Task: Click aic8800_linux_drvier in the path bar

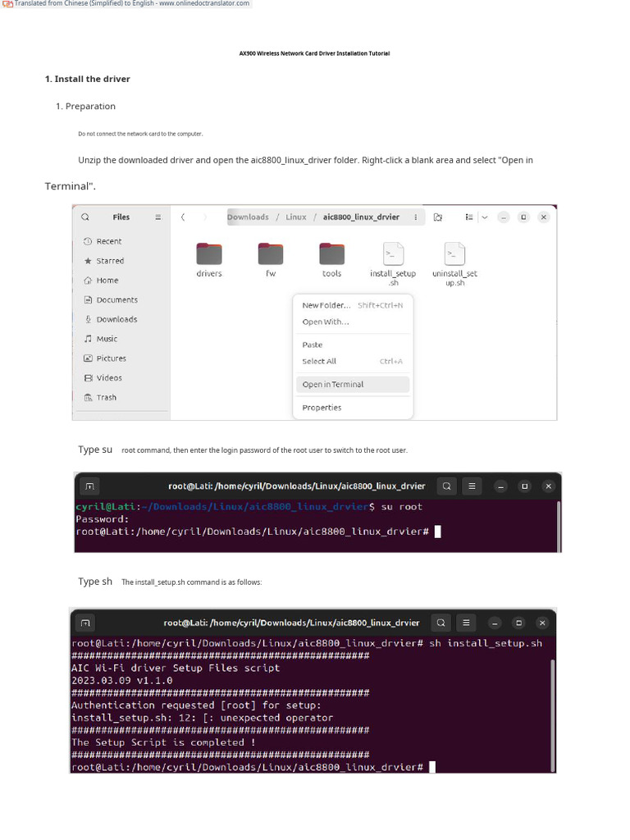Action: [x=361, y=217]
